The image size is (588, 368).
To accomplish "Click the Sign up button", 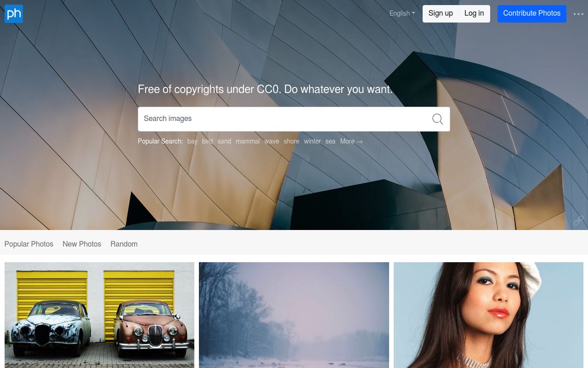I will coord(441,13).
